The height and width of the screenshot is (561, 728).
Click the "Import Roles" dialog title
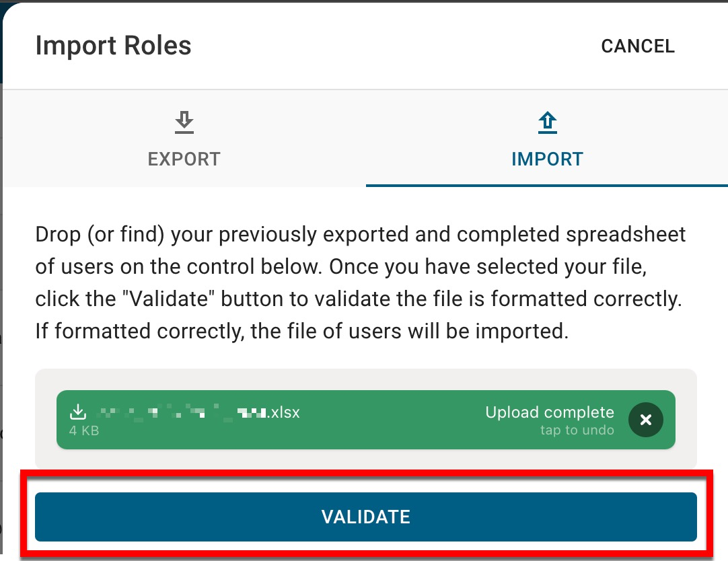pos(113,46)
